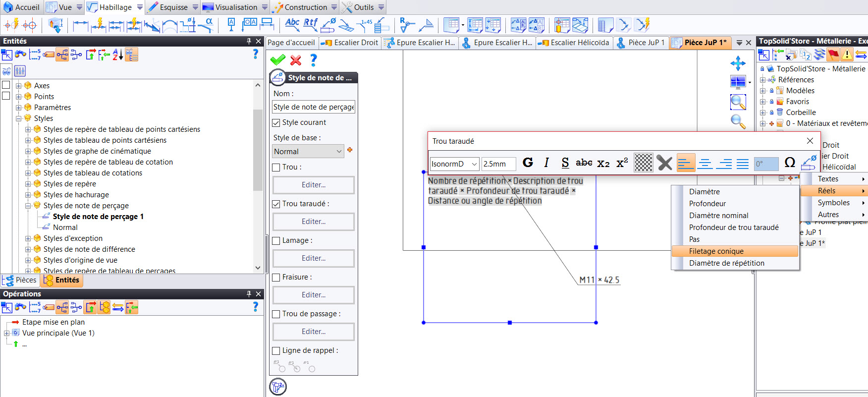The width and height of the screenshot is (868, 397).
Task: Enable the Trou checkbox
Action: tap(276, 168)
